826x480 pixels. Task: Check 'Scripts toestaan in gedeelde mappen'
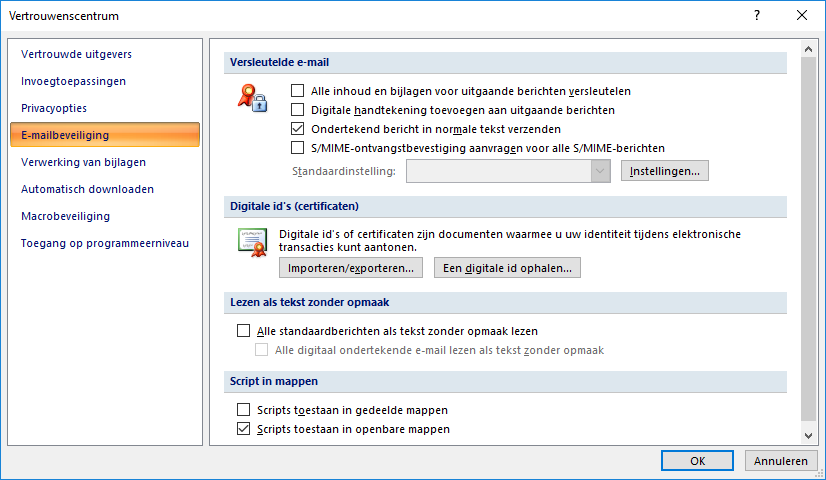243,410
